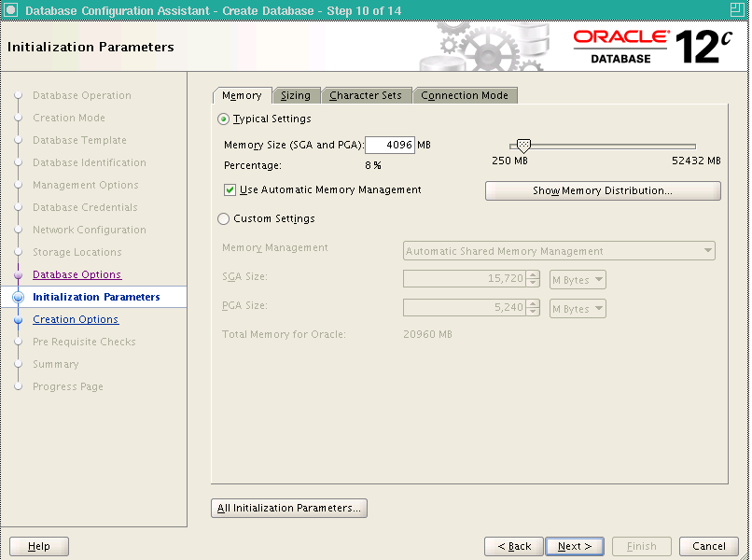This screenshot has height=560, width=752.
Task: Click the Memory Size input field
Action: pyautogui.click(x=390, y=145)
